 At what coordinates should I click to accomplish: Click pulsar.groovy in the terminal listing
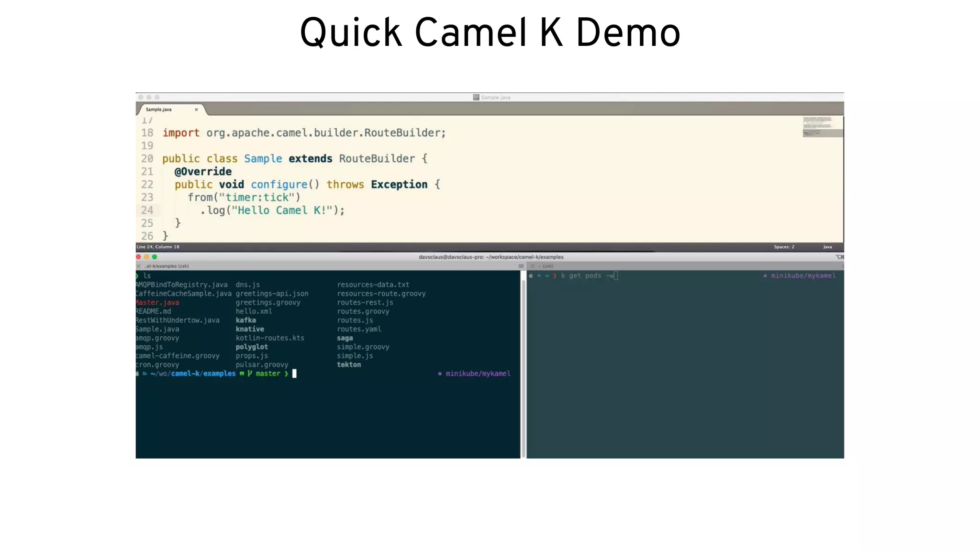click(262, 364)
